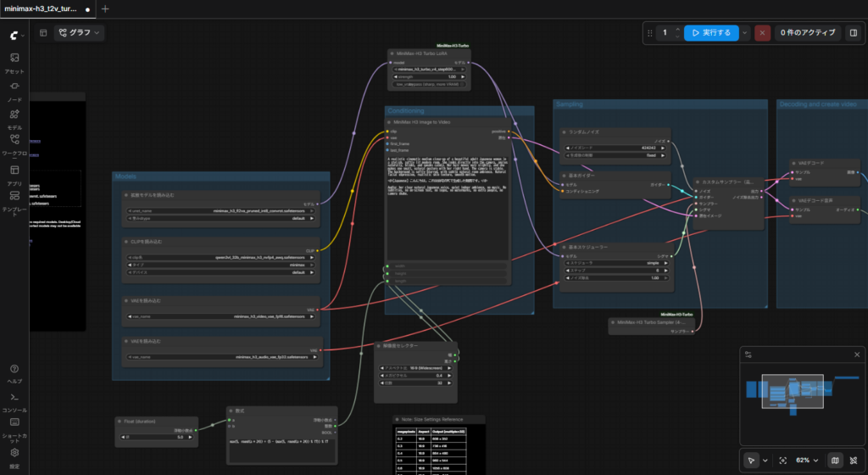This screenshot has height=475, width=868.
Task: Open the アプリ (Apps) sidebar panel
Action: (14, 175)
